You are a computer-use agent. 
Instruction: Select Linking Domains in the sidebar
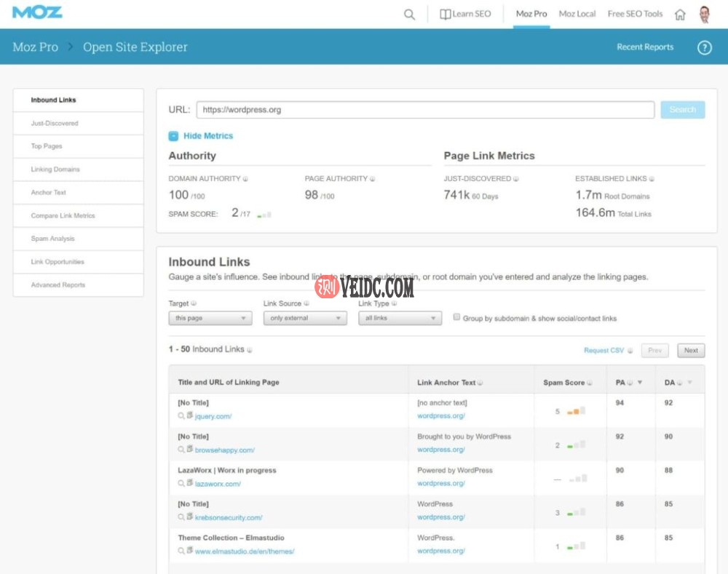(55, 170)
